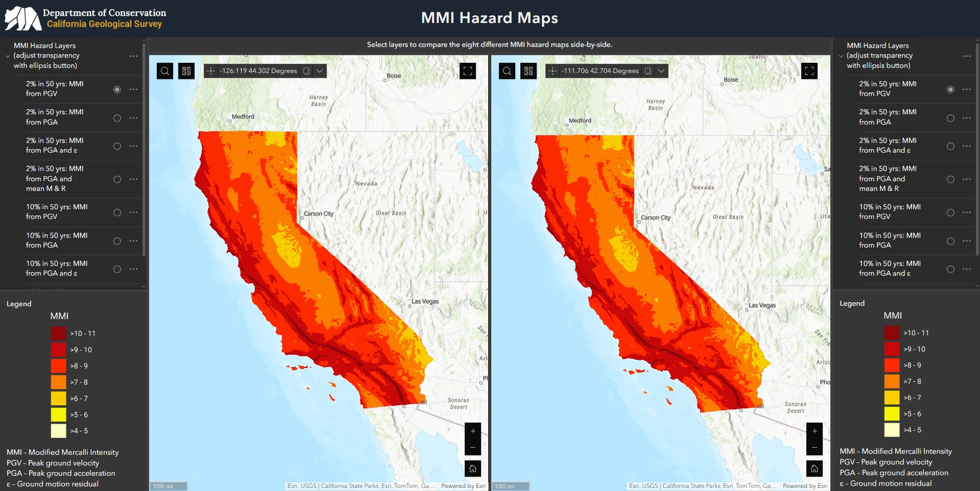Click the >10 - 11 legend swatch on left
The width and height of the screenshot is (980, 491).
(x=58, y=333)
